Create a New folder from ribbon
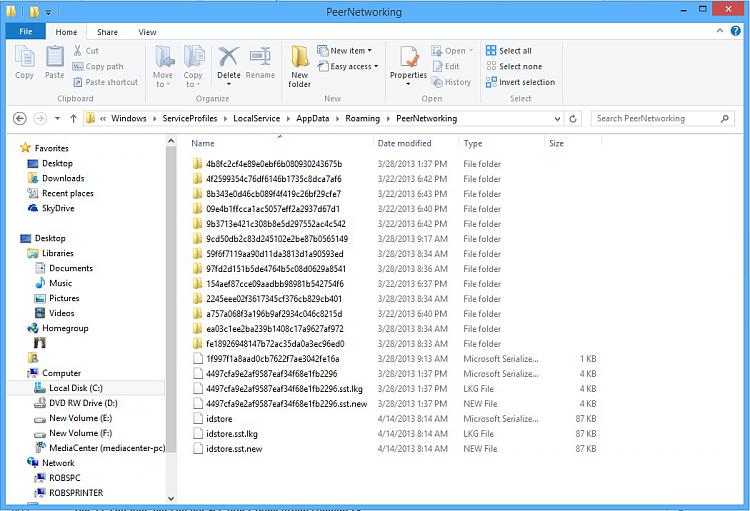This screenshot has width=750, height=511. point(300,67)
